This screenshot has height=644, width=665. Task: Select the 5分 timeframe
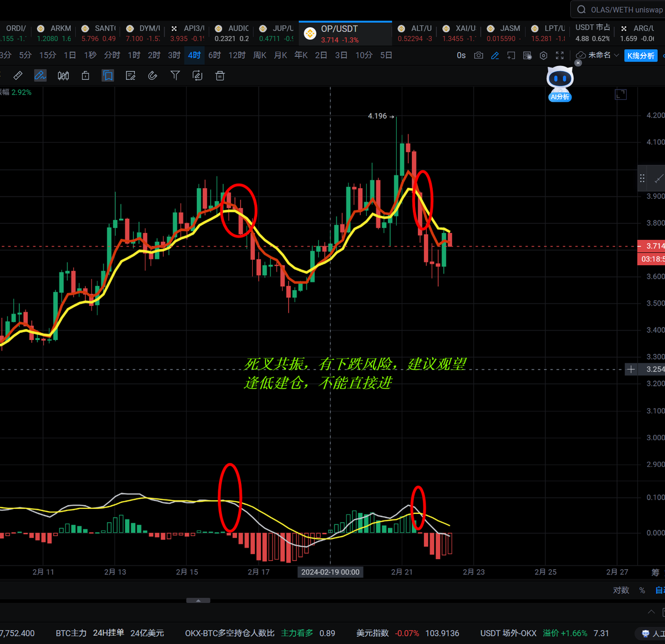[x=25, y=55]
